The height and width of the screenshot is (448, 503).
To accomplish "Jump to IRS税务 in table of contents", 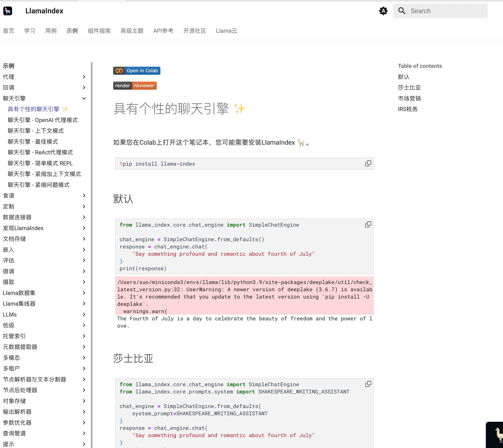I will click(x=408, y=109).
